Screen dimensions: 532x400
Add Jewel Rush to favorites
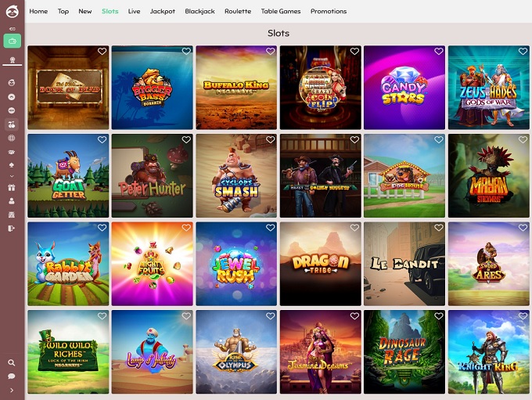tap(271, 228)
